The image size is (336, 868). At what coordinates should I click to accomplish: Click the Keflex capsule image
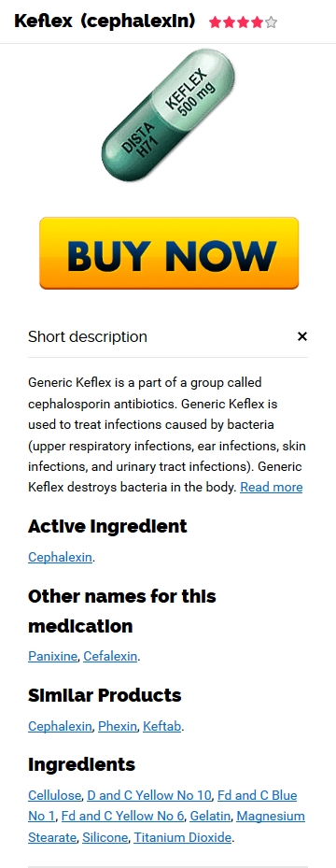169,115
